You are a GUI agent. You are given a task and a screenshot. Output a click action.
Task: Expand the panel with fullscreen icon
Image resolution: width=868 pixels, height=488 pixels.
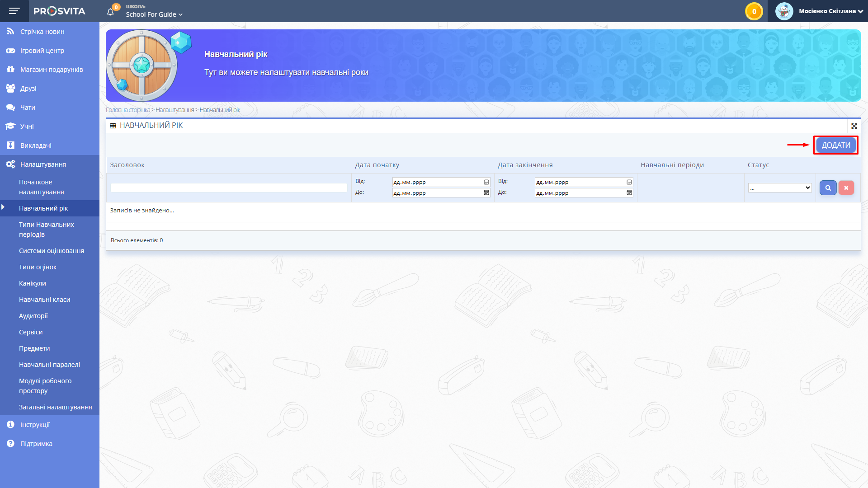[x=854, y=126]
